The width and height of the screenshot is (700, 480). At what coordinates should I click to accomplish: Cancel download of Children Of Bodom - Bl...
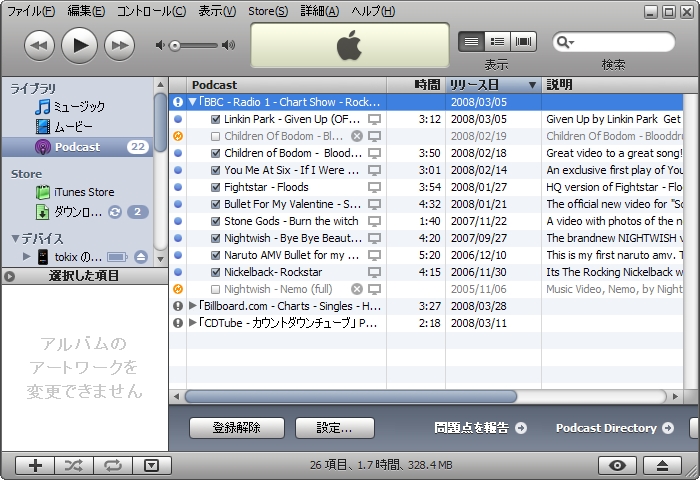357,136
